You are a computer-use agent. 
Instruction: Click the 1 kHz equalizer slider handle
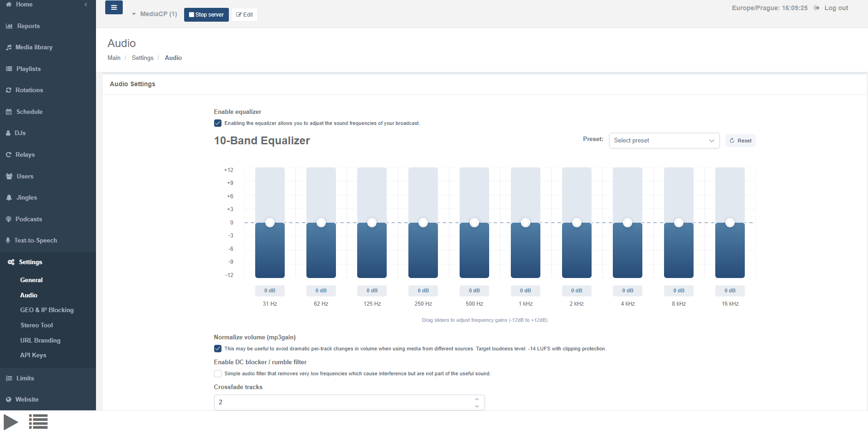point(525,223)
